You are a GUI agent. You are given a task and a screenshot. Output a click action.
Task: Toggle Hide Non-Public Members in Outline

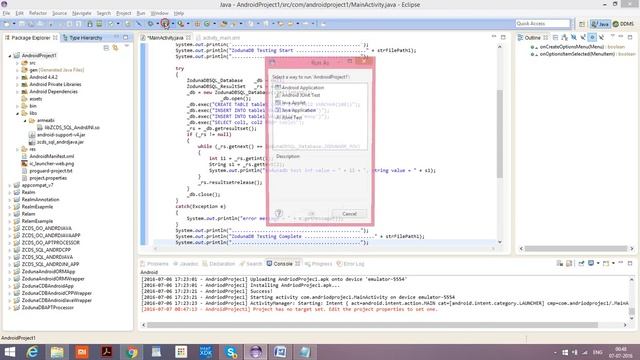point(592,38)
